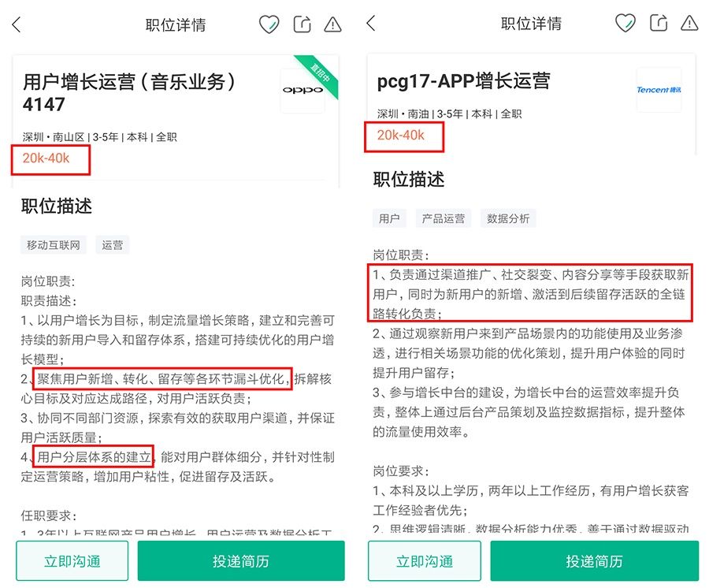Open the Tencent company logo
The image size is (709, 588).
click(659, 90)
